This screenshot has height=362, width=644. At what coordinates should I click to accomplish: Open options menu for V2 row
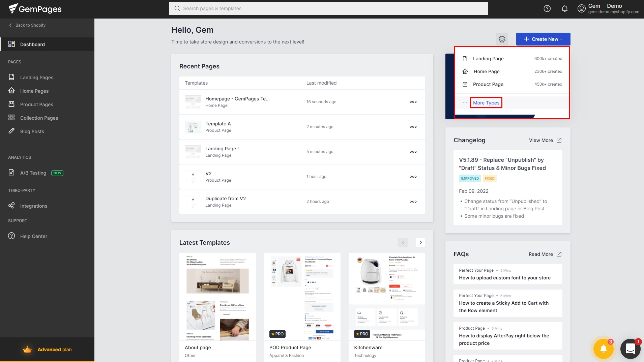[413, 177]
